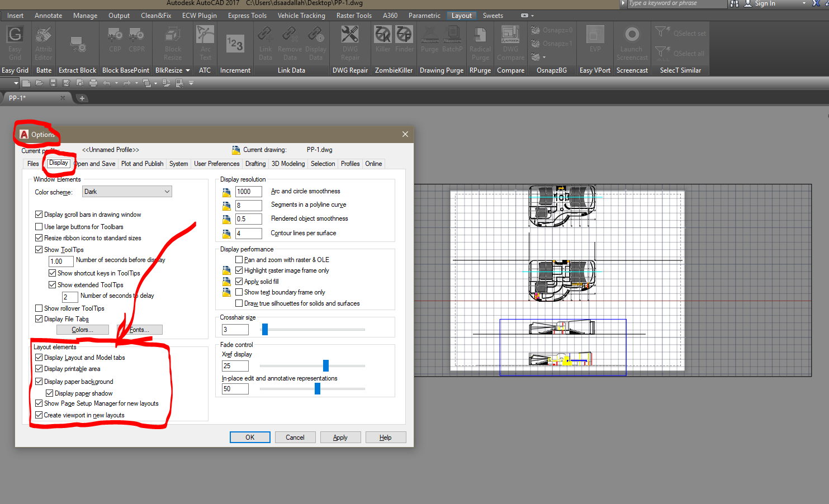Enable Show rollover ToolTips
The height and width of the screenshot is (504, 829).
pyautogui.click(x=39, y=308)
